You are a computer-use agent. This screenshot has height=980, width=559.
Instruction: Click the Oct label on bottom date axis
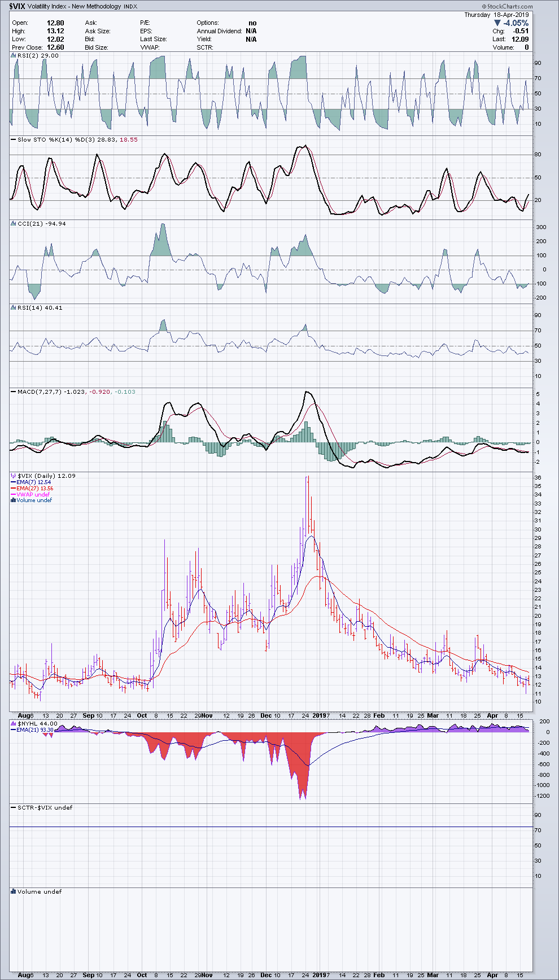[x=142, y=975]
